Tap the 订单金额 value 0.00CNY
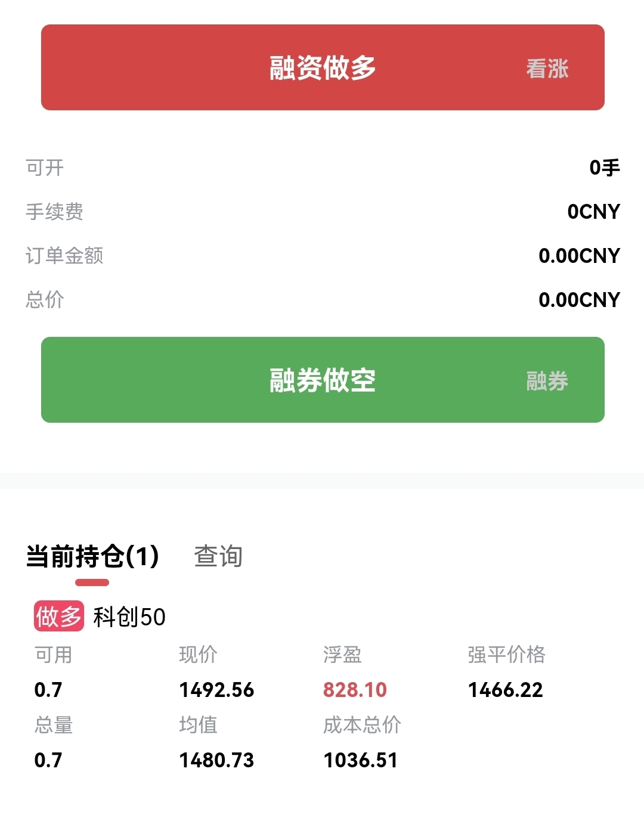644x821 pixels. point(579,256)
